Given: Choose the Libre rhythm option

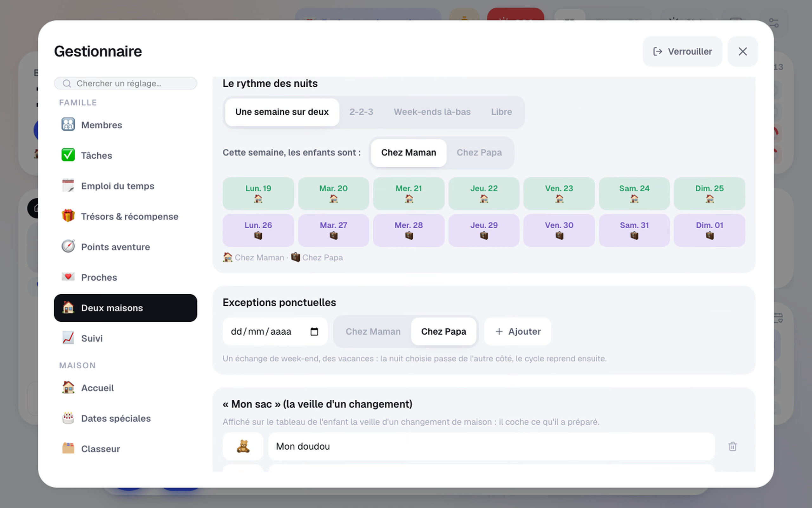Looking at the screenshot, I should [x=501, y=112].
